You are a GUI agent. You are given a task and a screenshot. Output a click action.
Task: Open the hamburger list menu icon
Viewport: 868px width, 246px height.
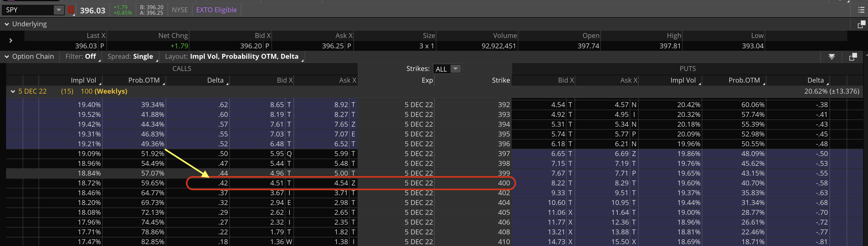tap(861, 10)
